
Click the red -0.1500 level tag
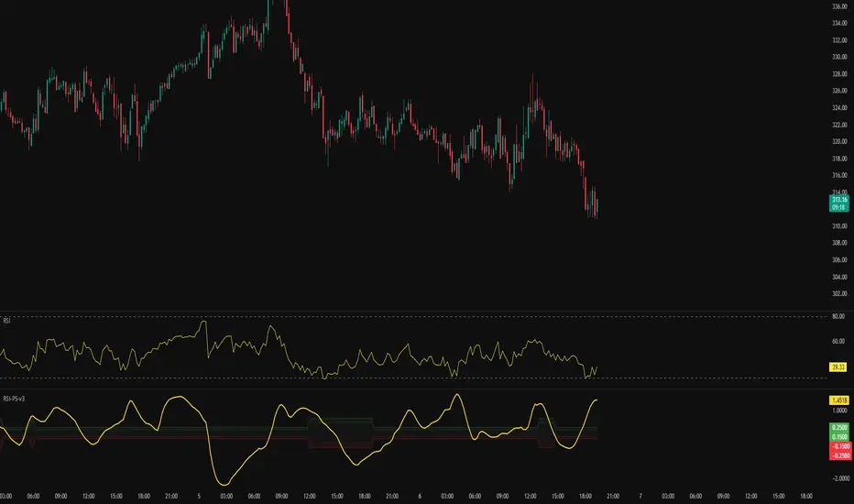[840, 446]
